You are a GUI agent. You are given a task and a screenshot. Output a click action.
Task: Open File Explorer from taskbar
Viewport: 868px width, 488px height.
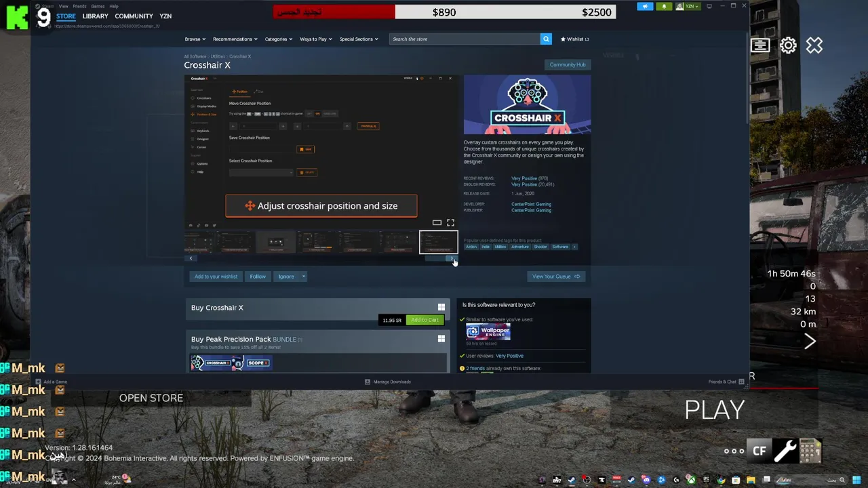(751, 480)
